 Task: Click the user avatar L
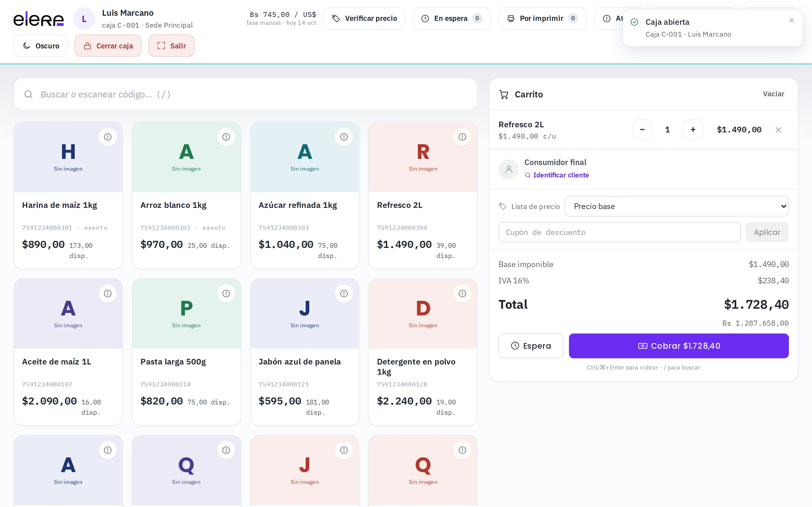tap(84, 19)
